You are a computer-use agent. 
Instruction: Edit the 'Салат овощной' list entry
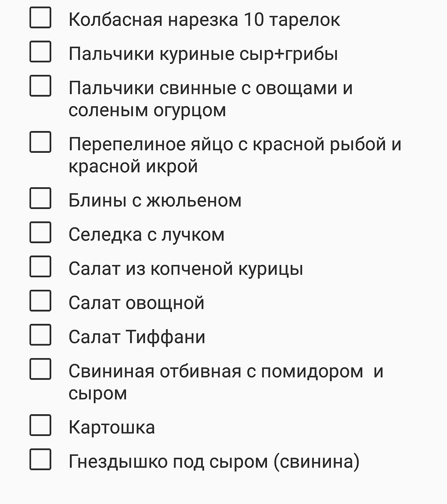coord(136,303)
